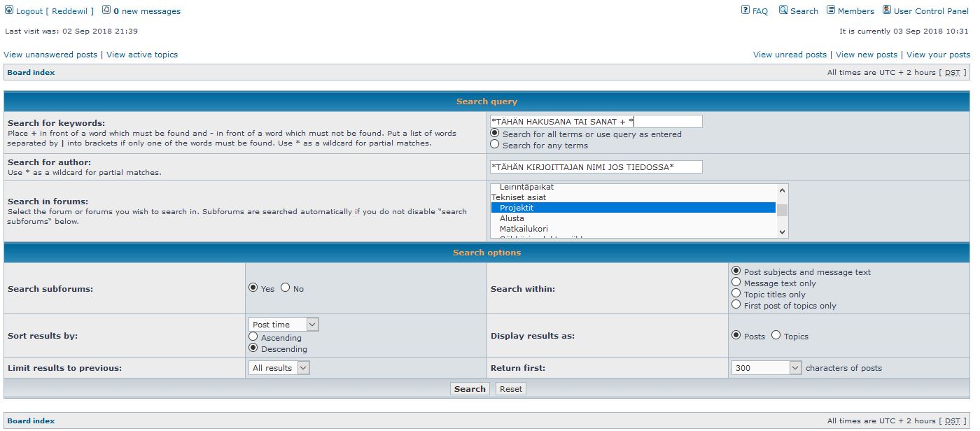This screenshot has height=431, width=980.
Task: Click the FAQ icon
Action: [x=745, y=10]
